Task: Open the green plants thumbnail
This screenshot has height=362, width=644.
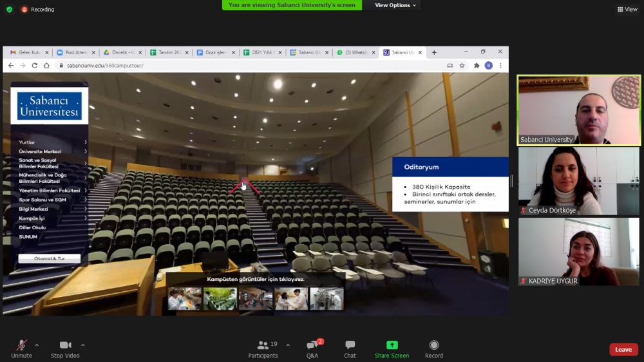Action: [x=220, y=298]
